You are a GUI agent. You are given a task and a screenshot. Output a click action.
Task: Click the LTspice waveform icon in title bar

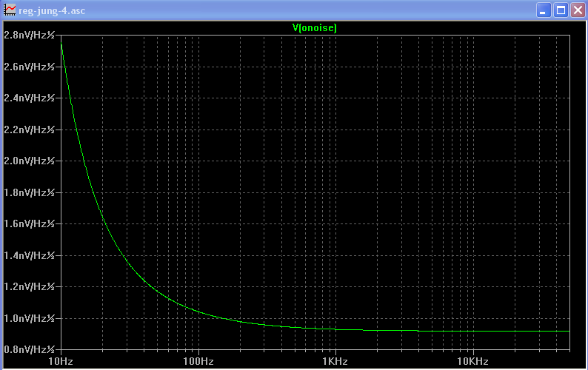10,10
